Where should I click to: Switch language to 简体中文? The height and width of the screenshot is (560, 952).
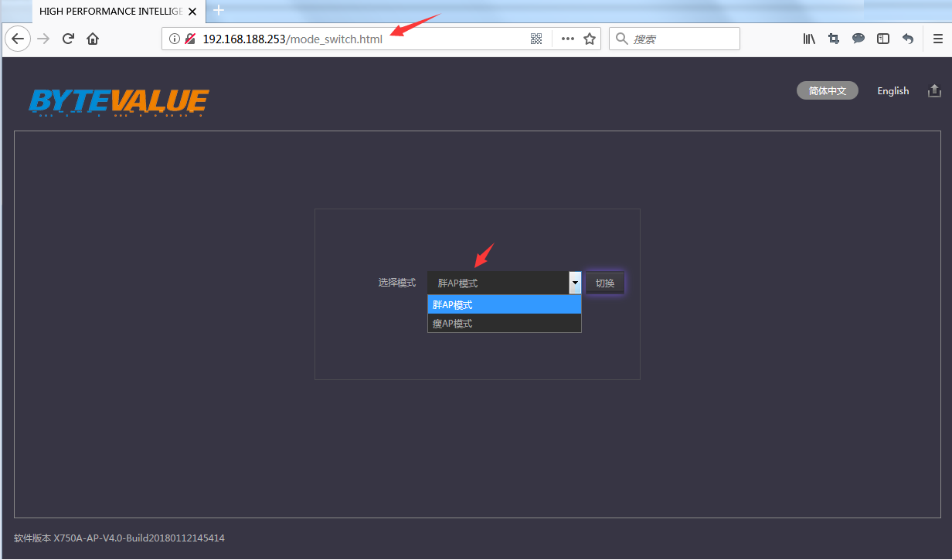[x=827, y=91]
